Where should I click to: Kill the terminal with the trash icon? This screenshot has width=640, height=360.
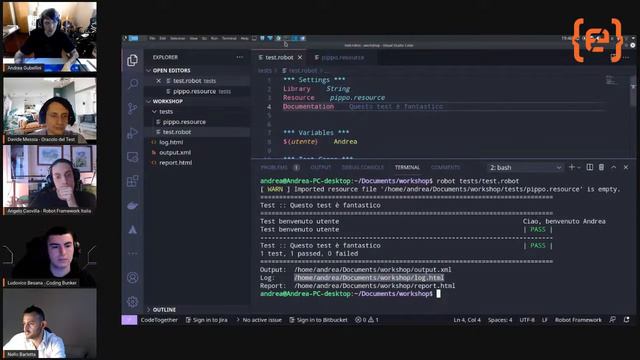(x=601, y=167)
